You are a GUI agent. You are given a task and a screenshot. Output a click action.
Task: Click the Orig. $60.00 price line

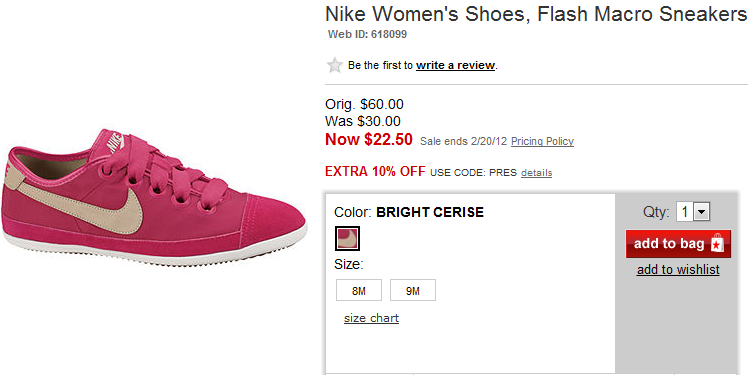[364, 104]
